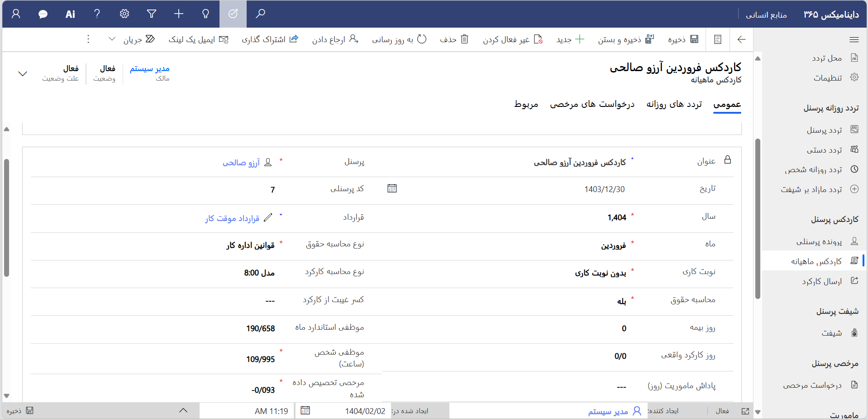Click the Ai assistant icon
The width and height of the screenshot is (868, 419).
point(70,14)
